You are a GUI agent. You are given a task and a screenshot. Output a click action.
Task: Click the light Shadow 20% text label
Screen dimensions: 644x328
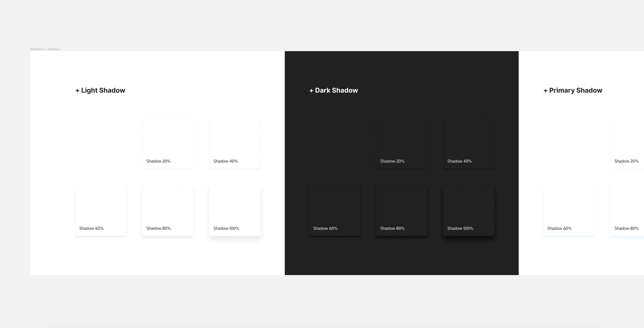tap(158, 161)
